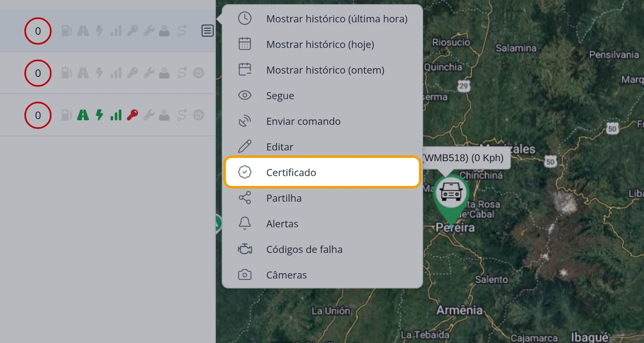The width and height of the screenshot is (644, 343).
Task: Click the (WMB518) (0 Kph) vehicle label
Action: point(465,158)
